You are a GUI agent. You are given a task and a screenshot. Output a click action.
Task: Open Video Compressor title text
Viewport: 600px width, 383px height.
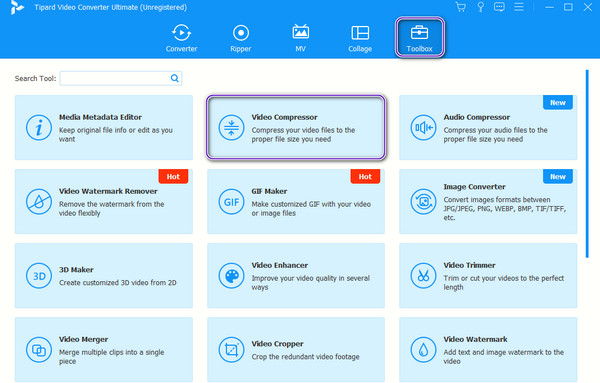pyautogui.click(x=284, y=117)
